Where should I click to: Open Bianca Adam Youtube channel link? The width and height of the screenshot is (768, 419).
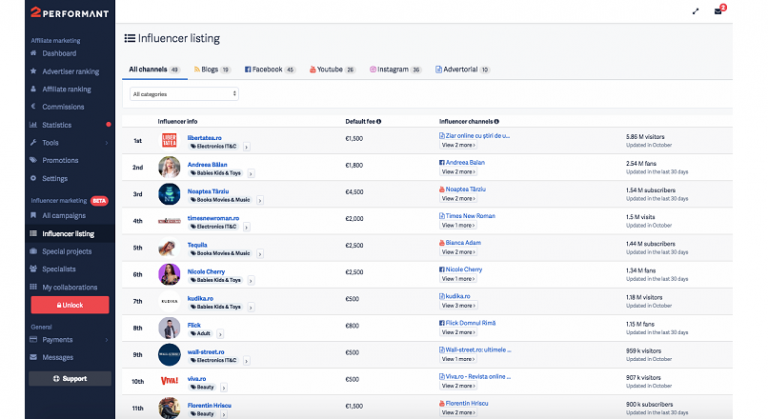coord(460,243)
